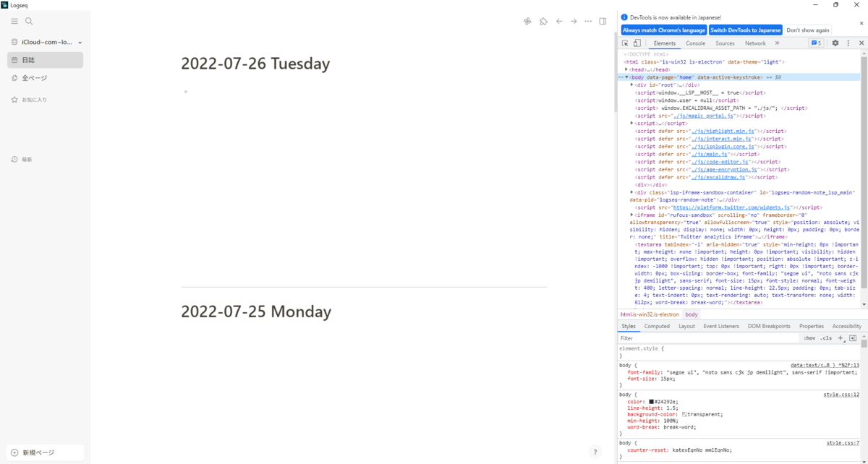Open the 2022-07-25 Monday journal title
This screenshot has height=464, width=868.
[x=256, y=312]
